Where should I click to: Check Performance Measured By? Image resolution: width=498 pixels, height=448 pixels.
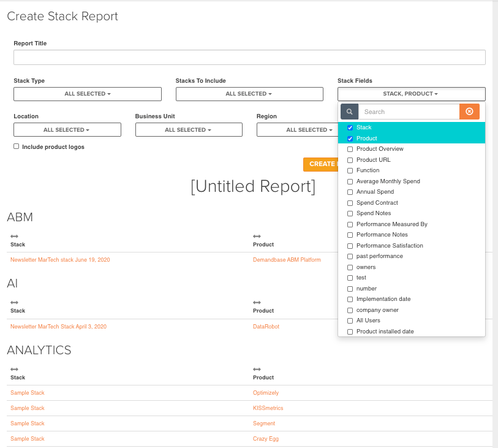(x=350, y=225)
